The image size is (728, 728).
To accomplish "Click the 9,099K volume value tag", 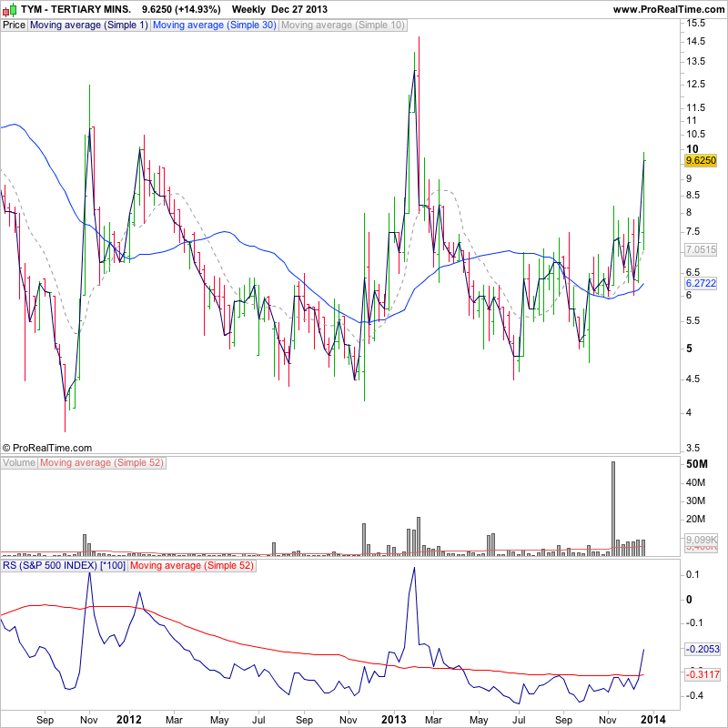I will point(701,540).
